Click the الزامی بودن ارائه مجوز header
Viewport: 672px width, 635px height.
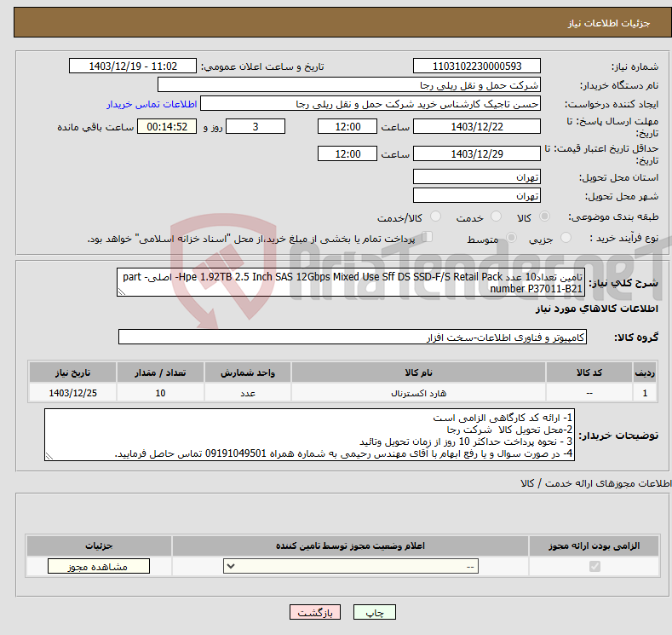tap(594, 546)
